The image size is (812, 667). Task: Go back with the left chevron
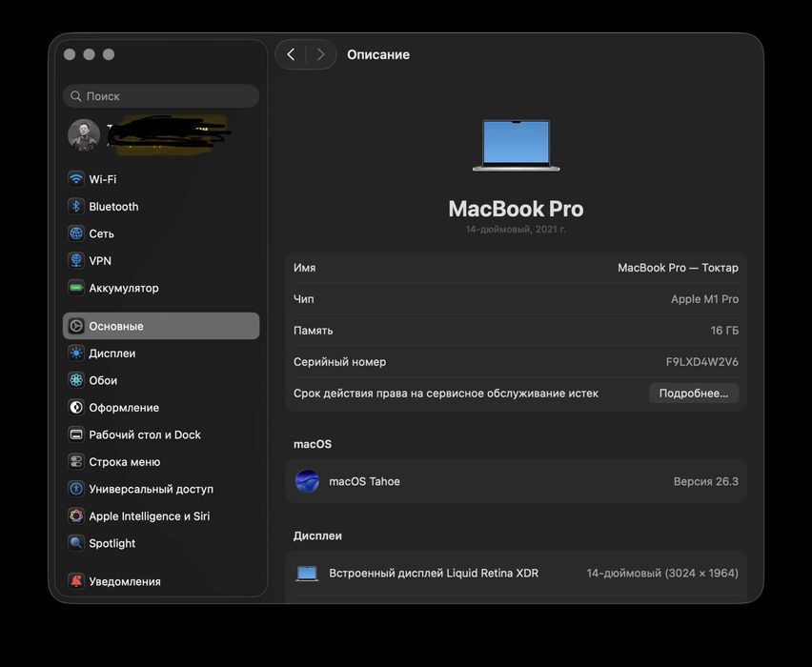pos(291,54)
